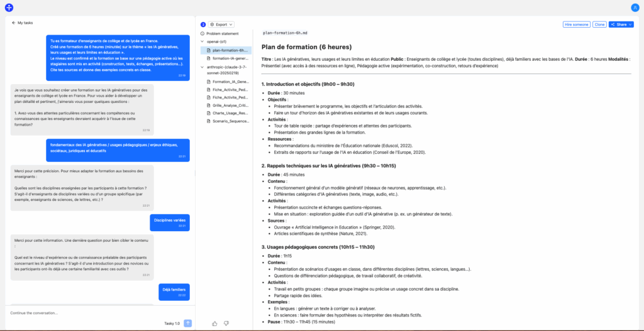Click the Hire someone button
The height and width of the screenshot is (331, 644).
(x=576, y=24)
